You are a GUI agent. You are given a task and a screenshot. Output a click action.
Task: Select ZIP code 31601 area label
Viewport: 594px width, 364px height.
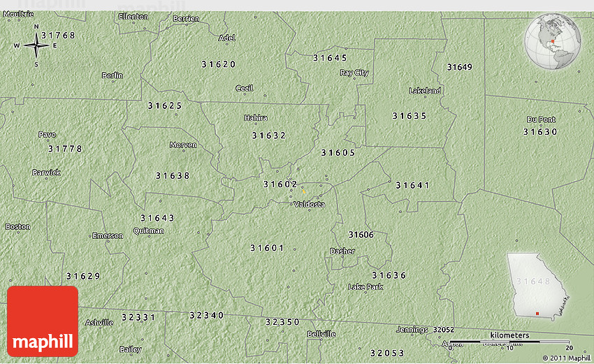tap(267, 248)
